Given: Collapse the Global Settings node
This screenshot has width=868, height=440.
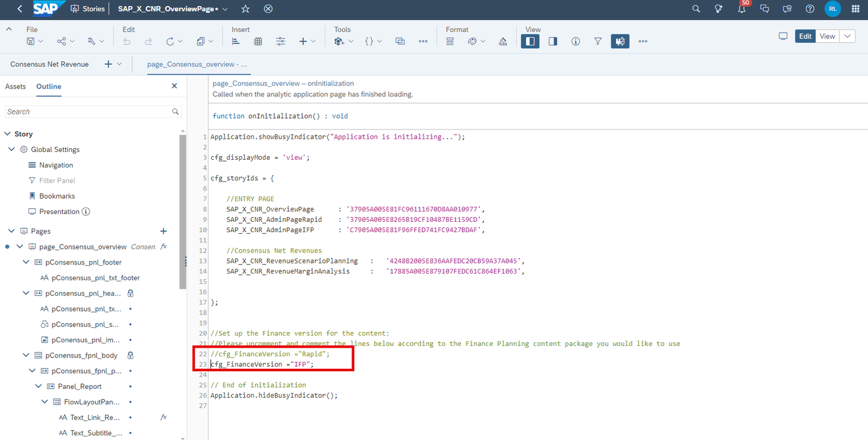Looking at the screenshot, I should point(11,149).
